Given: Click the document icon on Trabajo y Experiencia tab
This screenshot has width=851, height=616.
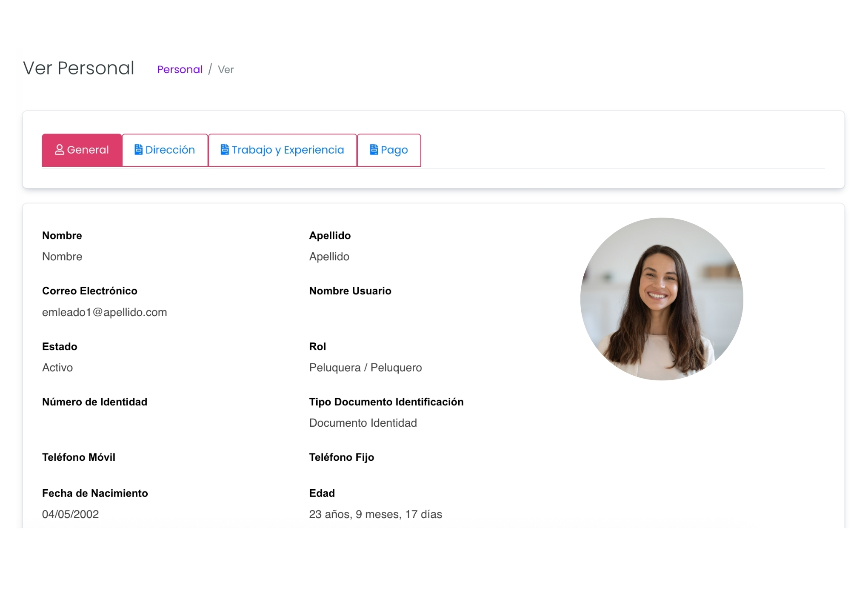Looking at the screenshot, I should pyautogui.click(x=224, y=149).
